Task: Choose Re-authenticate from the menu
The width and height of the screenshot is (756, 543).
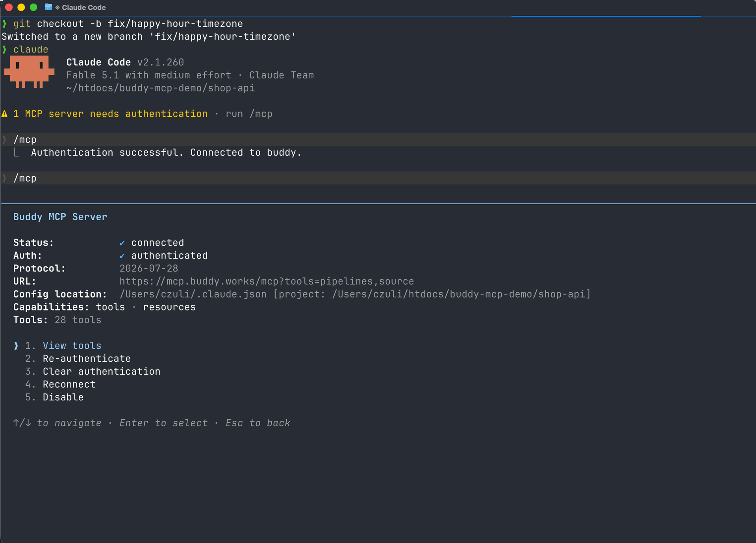Action: click(87, 359)
